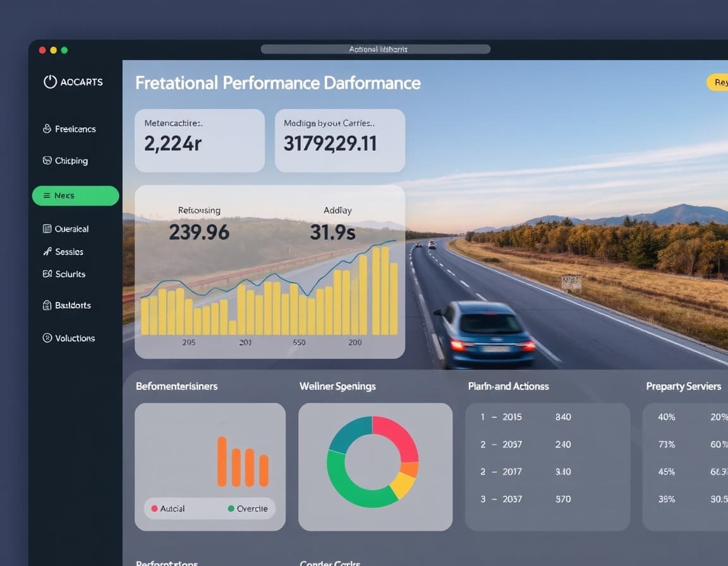728x566 pixels.
Task: Open the Chicping section icon
Action: click(x=47, y=160)
